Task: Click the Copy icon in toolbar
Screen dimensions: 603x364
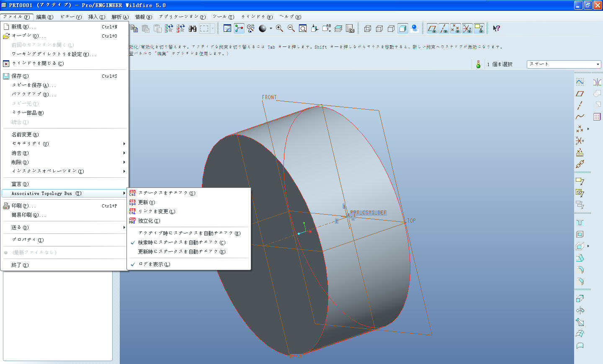Action: (x=134, y=28)
